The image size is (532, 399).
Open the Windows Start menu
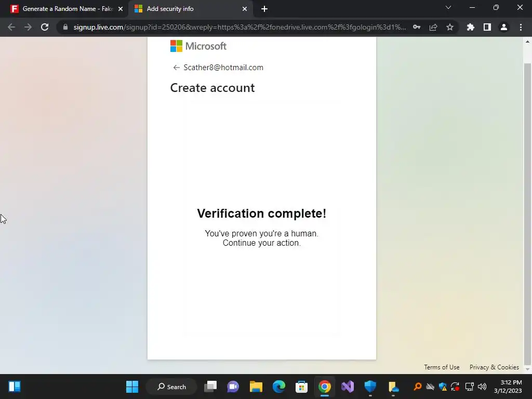click(x=132, y=387)
